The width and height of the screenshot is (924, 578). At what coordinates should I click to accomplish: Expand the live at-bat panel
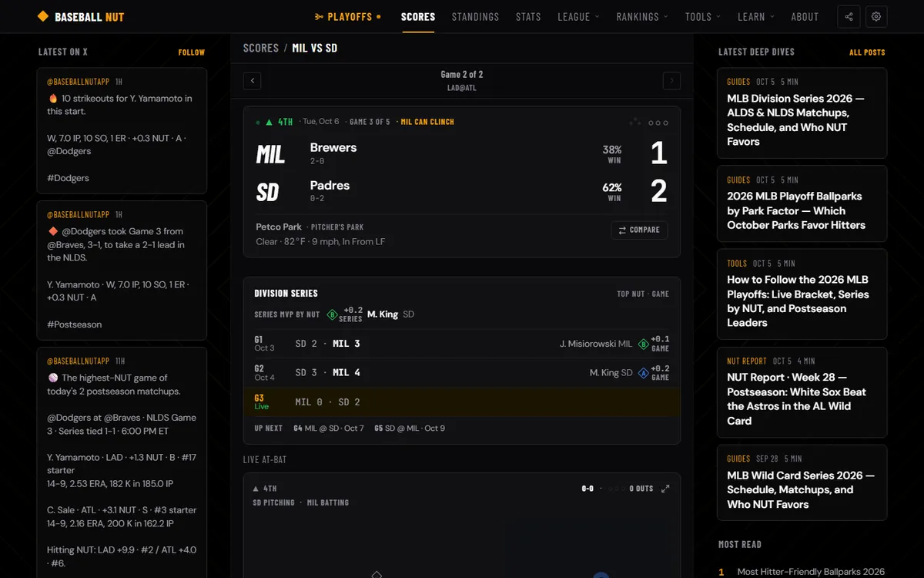click(x=665, y=489)
